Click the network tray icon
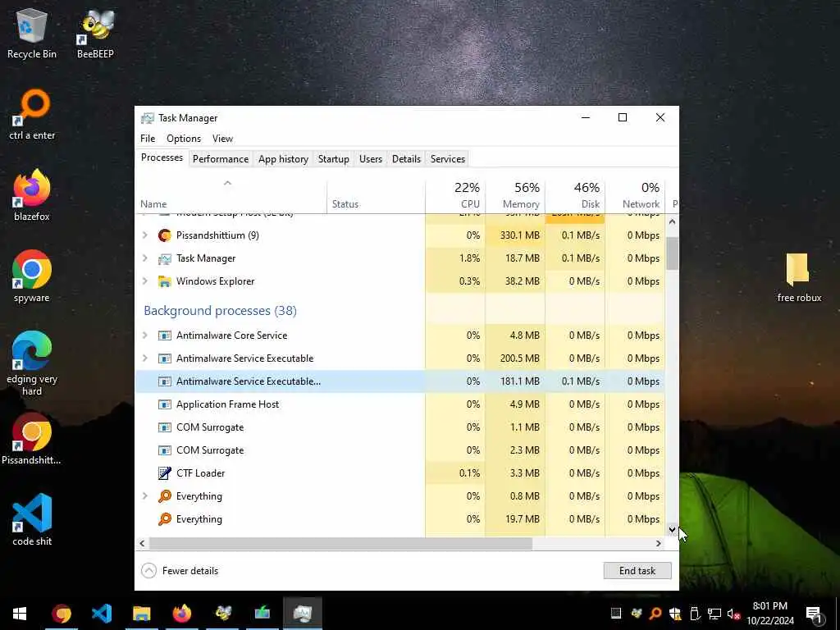Image resolution: width=840 pixels, height=630 pixels. [714, 614]
